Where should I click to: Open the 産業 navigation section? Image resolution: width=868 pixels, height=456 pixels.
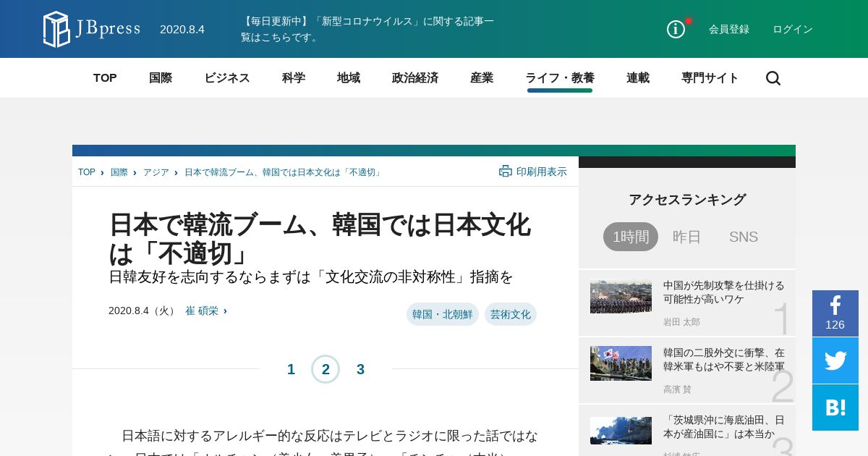point(482,78)
